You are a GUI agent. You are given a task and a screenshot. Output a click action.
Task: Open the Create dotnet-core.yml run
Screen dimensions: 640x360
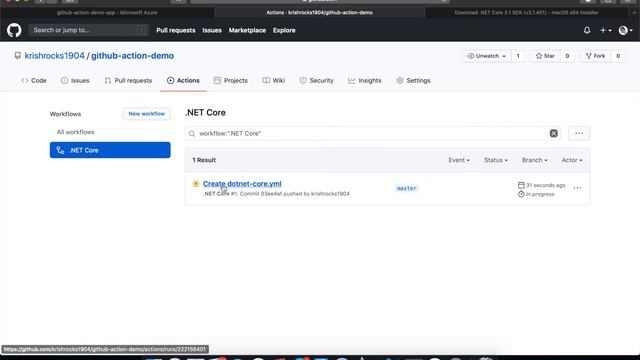coord(242,184)
